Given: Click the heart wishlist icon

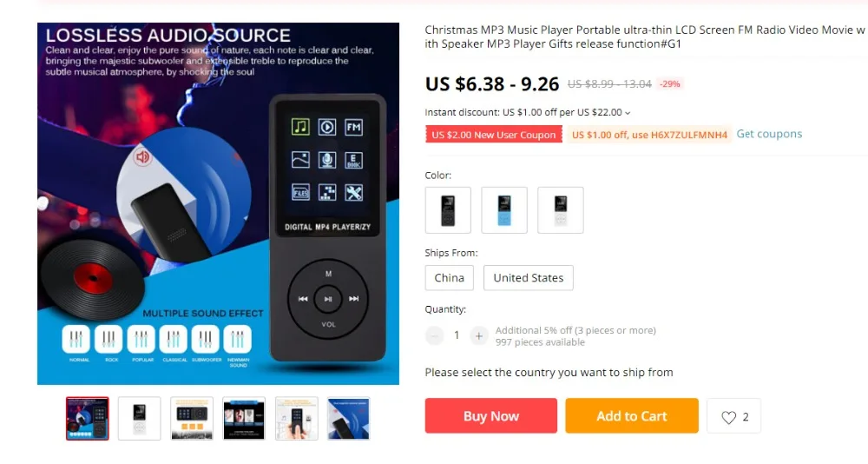Looking at the screenshot, I should pos(728,417).
